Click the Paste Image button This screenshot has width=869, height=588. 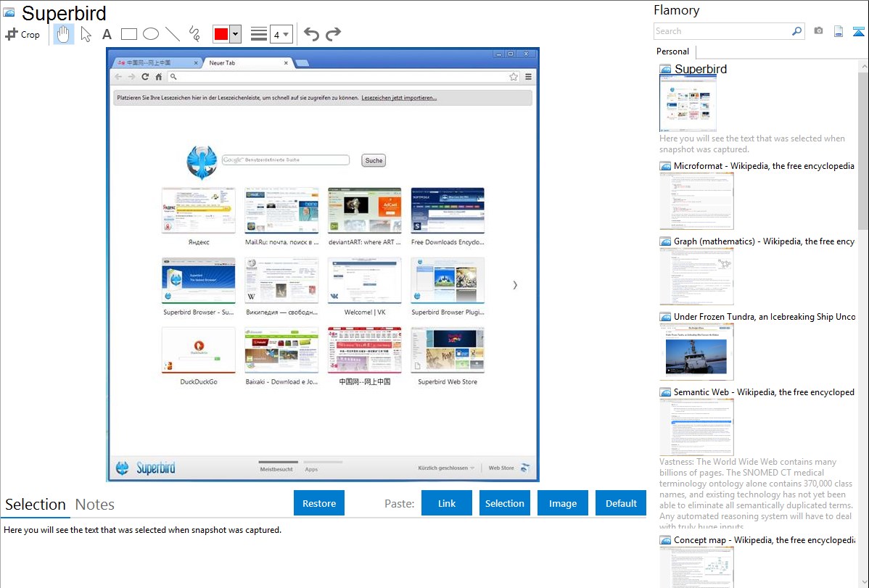(562, 503)
